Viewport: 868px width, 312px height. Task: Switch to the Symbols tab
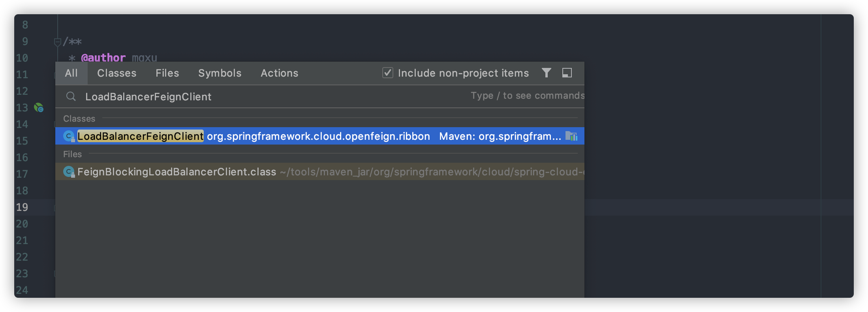tap(220, 73)
